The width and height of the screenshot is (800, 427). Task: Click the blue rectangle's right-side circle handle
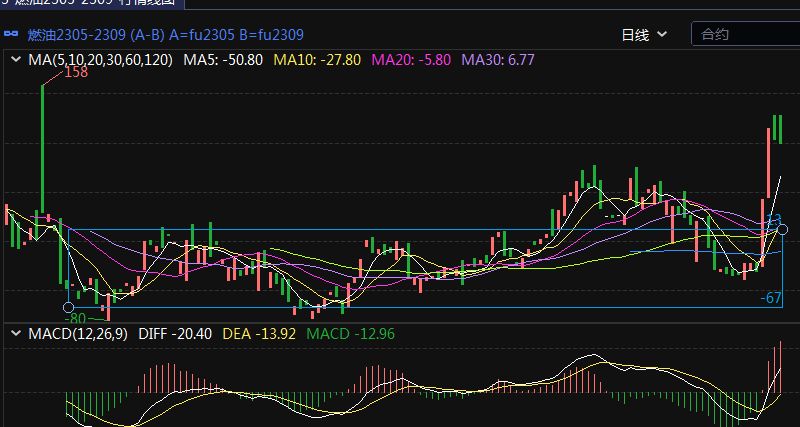pyautogui.click(x=782, y=230)
